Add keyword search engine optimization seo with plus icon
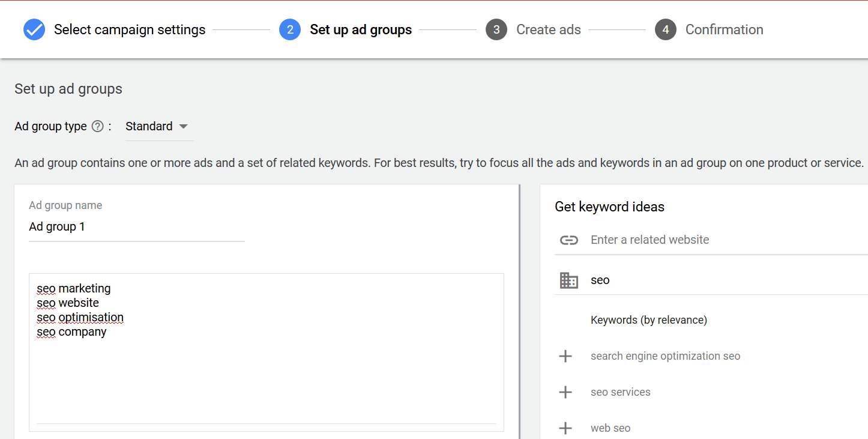The image size is (868, 439). 565,356
